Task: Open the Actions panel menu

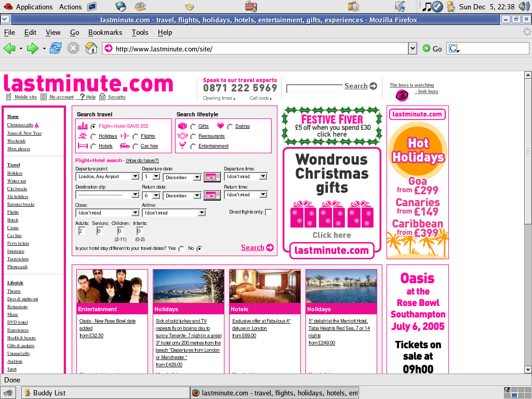Action: 70,7
